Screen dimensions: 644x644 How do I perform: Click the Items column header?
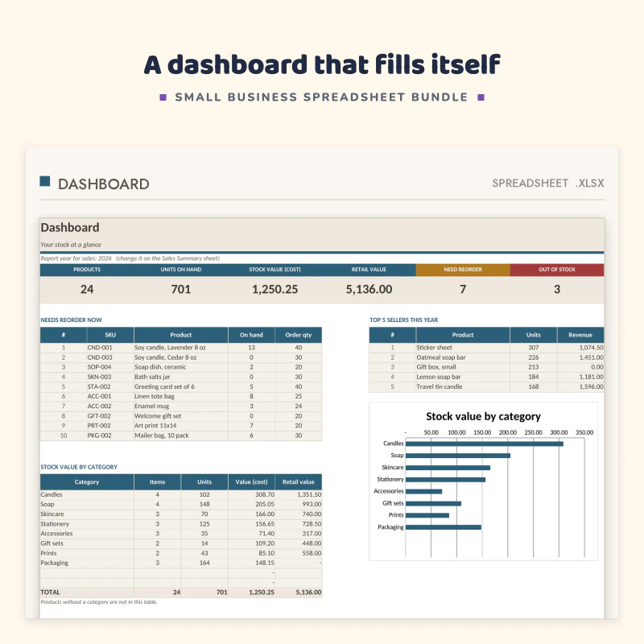click(x=157, y=481)
